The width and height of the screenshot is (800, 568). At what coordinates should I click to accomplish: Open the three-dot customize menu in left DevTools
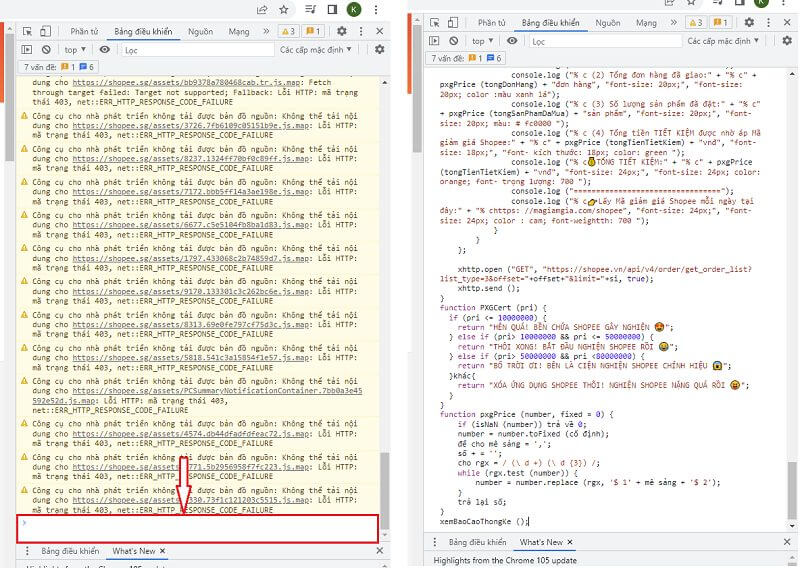pyautogui.click(x=361, y=31)
